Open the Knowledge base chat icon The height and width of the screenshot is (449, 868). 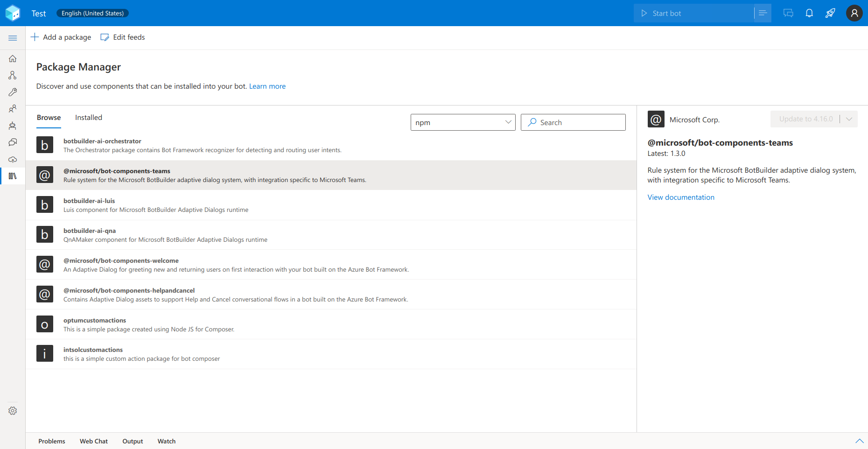point(13,142)
